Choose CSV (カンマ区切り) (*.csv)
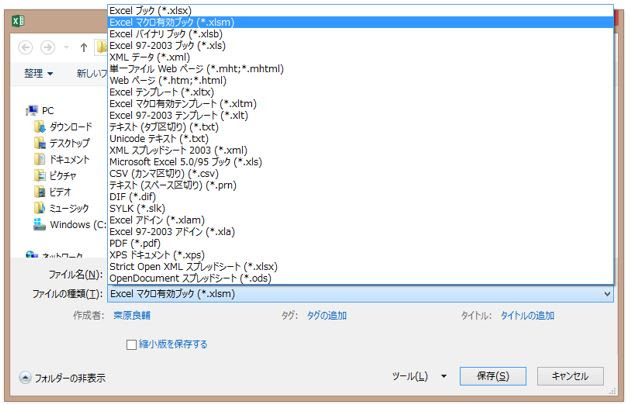633x405 pixels. (x=361, y=174)
